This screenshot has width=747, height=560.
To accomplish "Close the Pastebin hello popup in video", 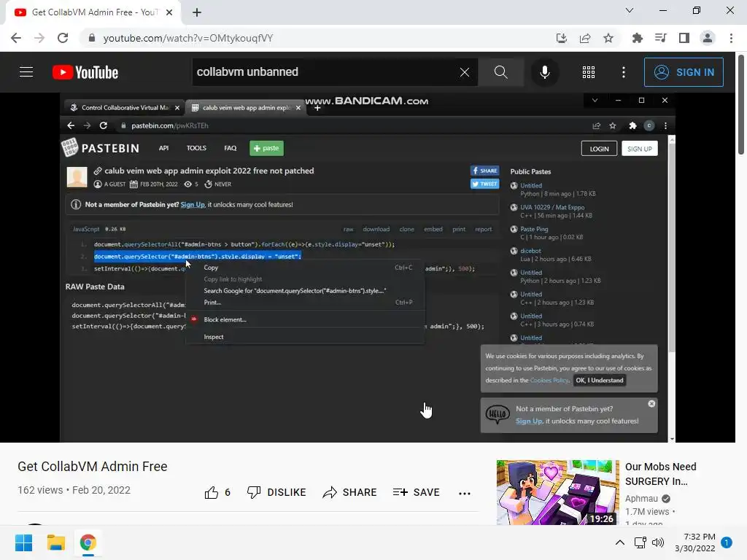I will coord(651,404).
